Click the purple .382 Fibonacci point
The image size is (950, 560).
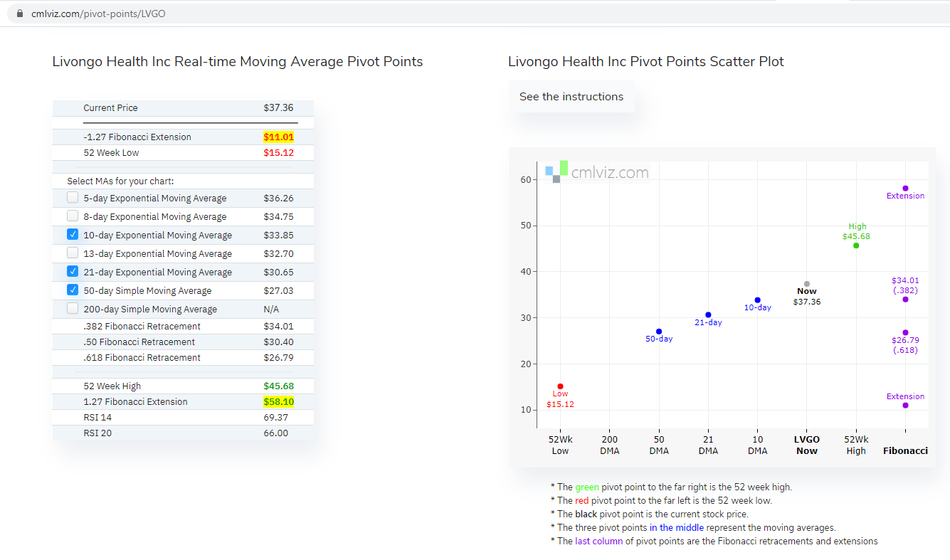coord(905,300)
